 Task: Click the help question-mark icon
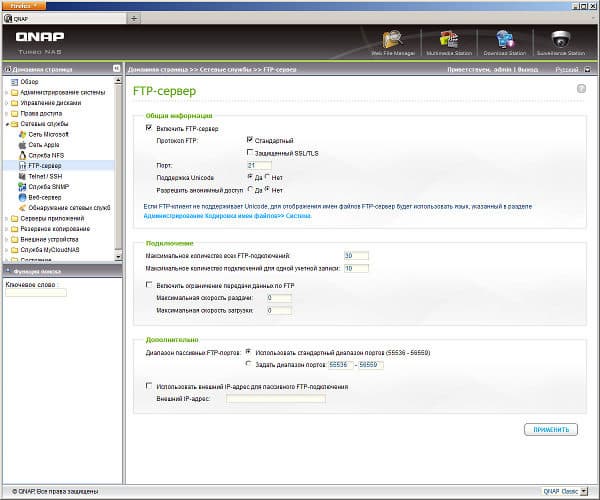coord(581,89)
